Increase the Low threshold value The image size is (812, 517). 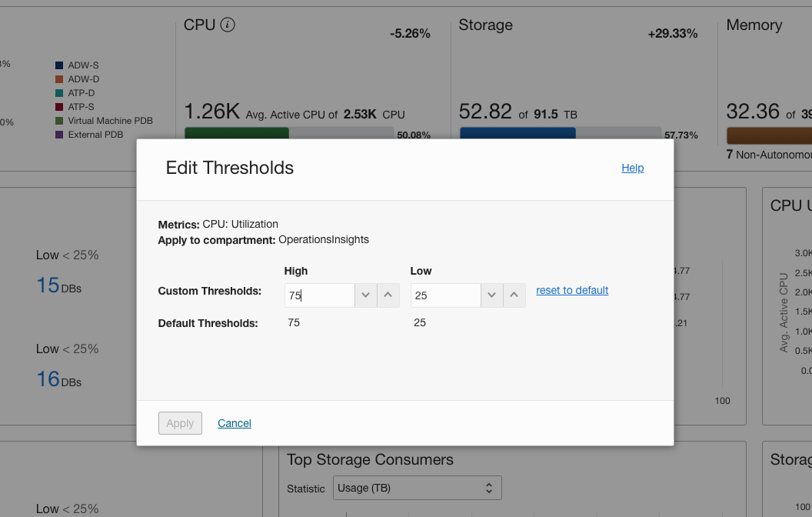[514, 295]
